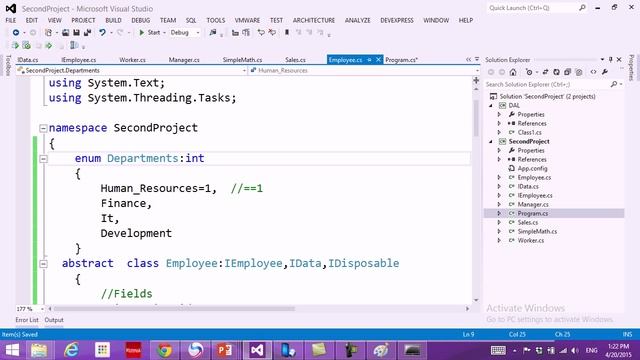The width and height of the screenshot is (640, 360).
Task: Open the Human_Resources member dropdown
Action: [477, 71]
